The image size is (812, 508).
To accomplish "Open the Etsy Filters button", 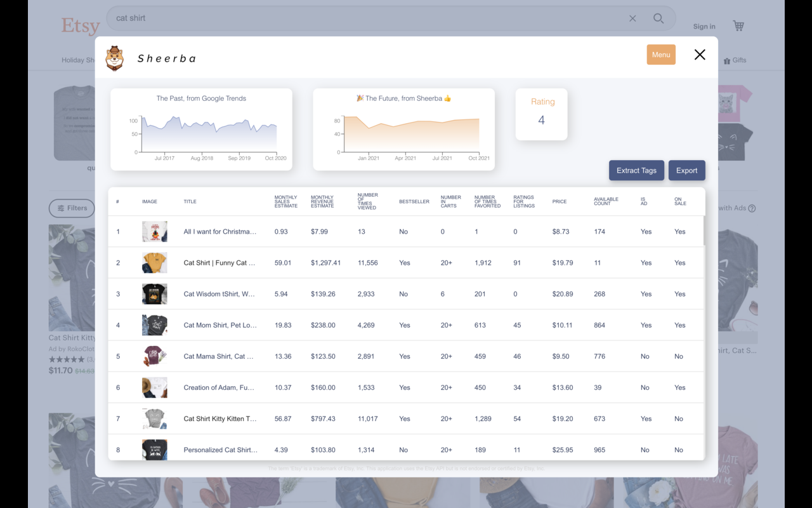I will (x=72, y=208).
